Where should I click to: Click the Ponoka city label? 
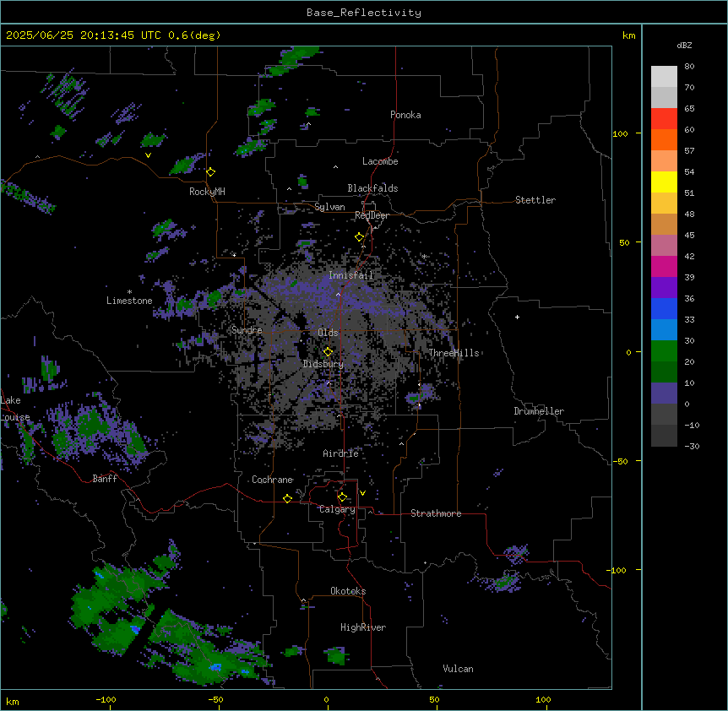(x=405, y=115)
